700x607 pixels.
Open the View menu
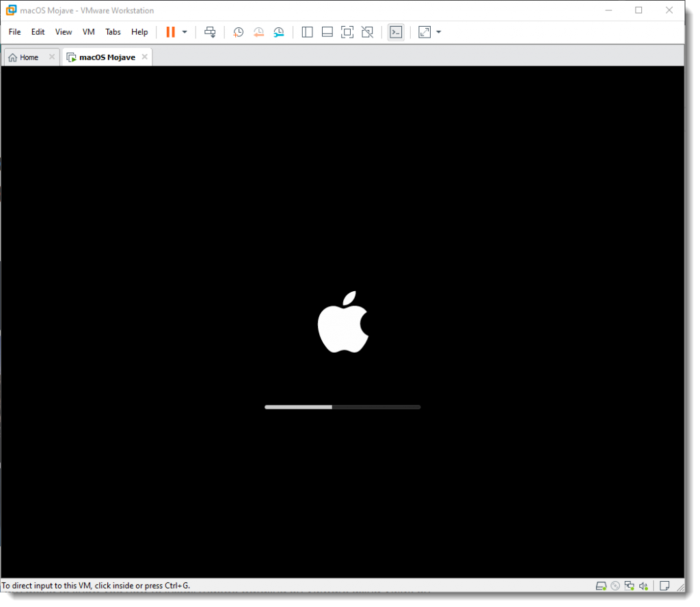tap(64, 32)
